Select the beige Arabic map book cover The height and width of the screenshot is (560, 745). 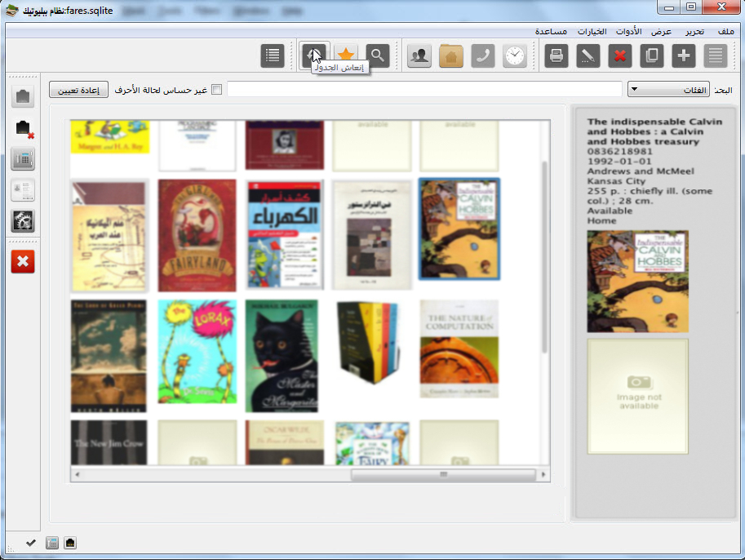[x=109, y=236]
